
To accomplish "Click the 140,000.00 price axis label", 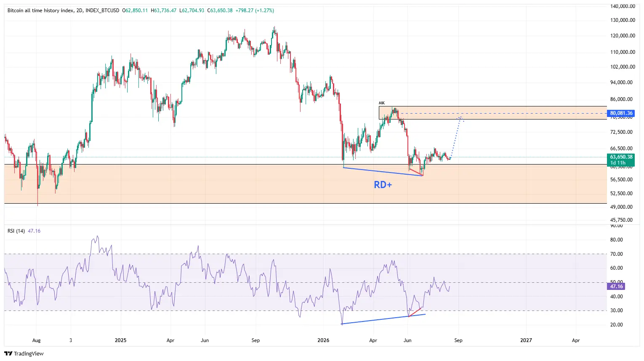I will tap(623, 6).
